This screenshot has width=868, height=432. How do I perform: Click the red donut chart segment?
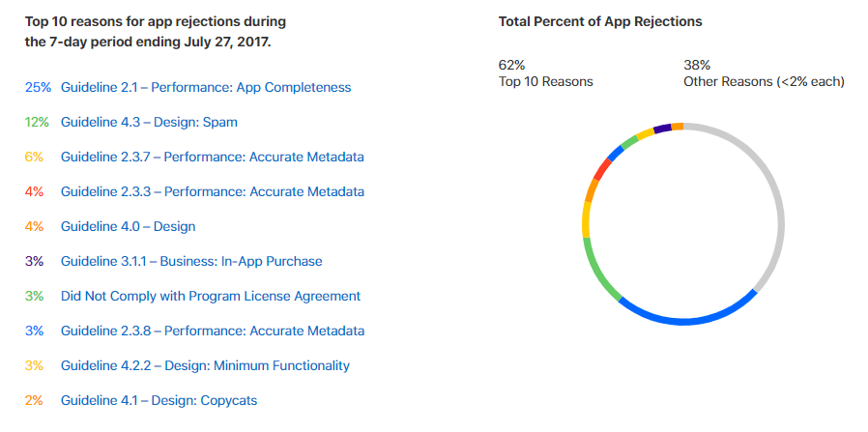602,169
